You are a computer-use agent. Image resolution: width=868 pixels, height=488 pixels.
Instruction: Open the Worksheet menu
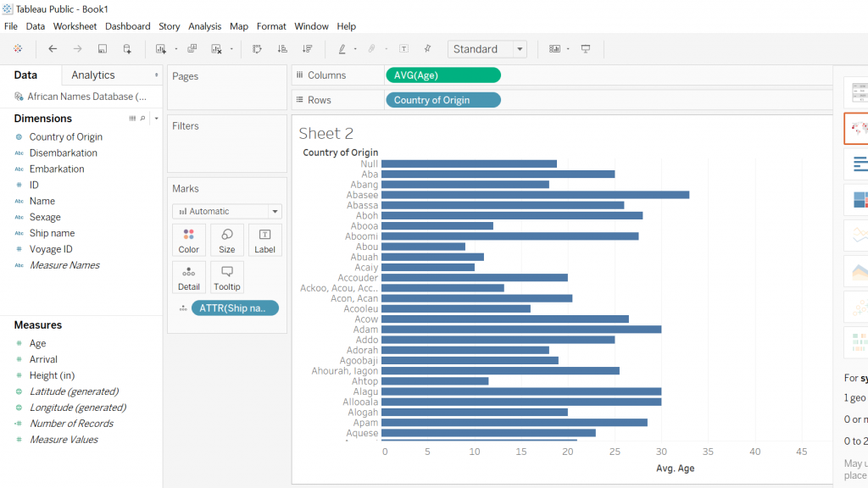(75, 26)
